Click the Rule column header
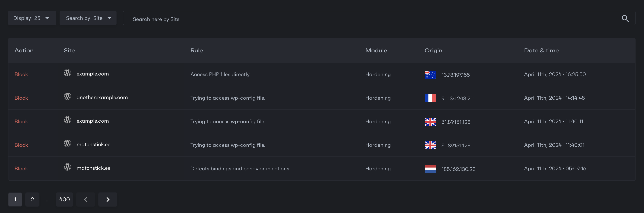Screen dimensions: 644x213 [196, 51]
